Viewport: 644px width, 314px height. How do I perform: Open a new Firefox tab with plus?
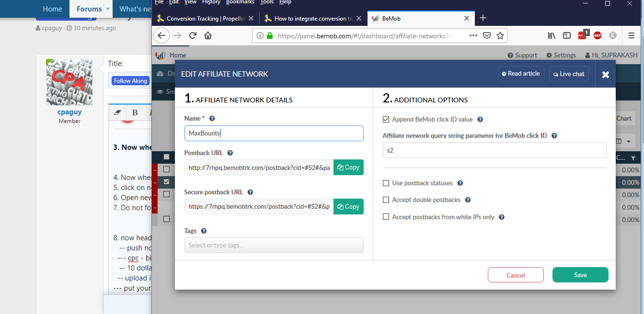[483, 18]
